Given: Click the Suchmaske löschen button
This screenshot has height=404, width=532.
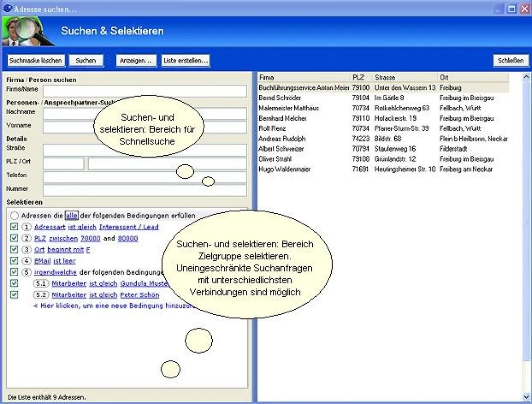Looking at the screenshot, I should click(x=36, y=61).
